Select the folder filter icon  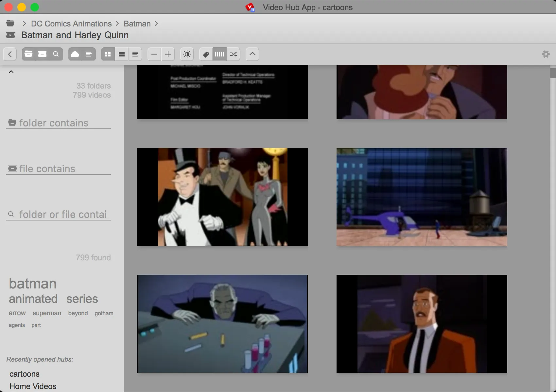pyautogui.click(x=28, y=54)
